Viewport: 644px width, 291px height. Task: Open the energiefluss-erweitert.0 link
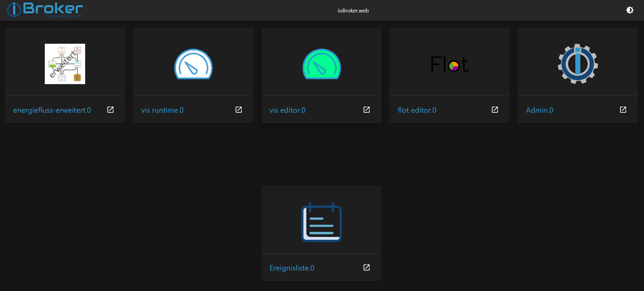pos(52,110)
